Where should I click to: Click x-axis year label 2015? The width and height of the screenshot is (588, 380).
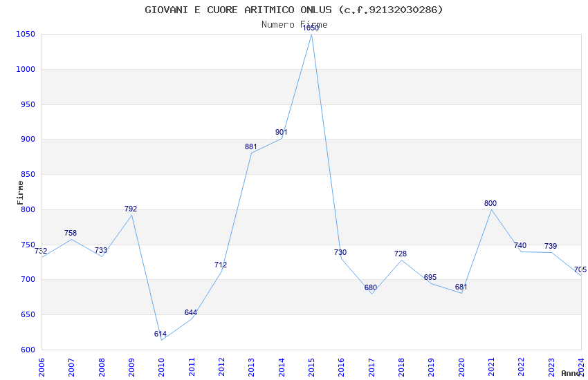coord(311,367)
